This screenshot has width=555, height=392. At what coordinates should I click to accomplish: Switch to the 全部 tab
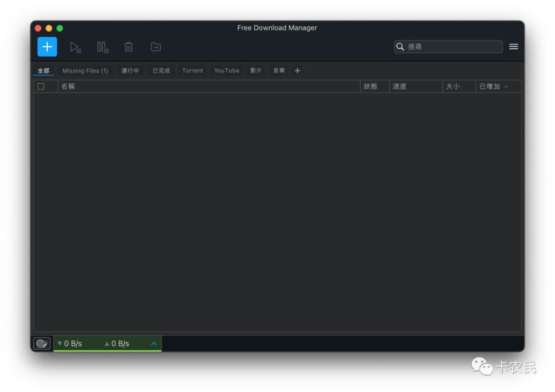tap(43, 71)
